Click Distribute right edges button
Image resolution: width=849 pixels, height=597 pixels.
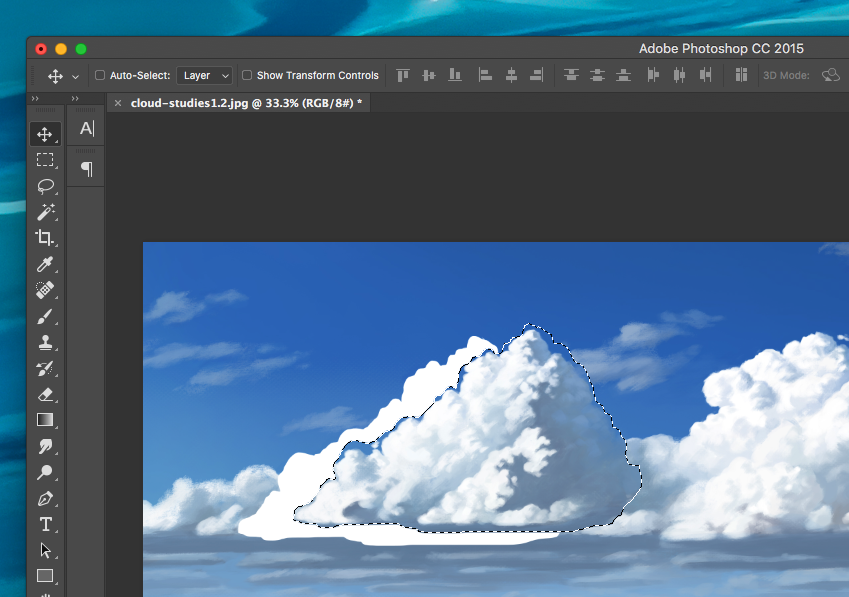pyautogui.click(x=706, y=75)
